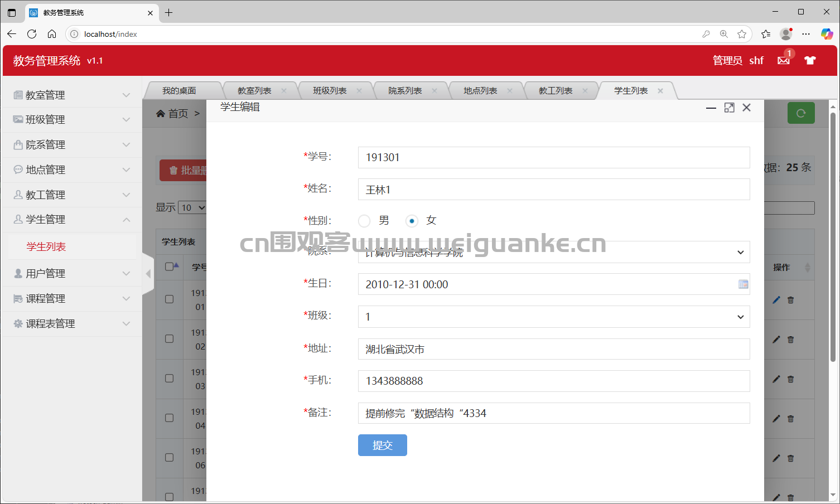
Task: Open the 院系 dropdown
Action: tap(554, 252)
